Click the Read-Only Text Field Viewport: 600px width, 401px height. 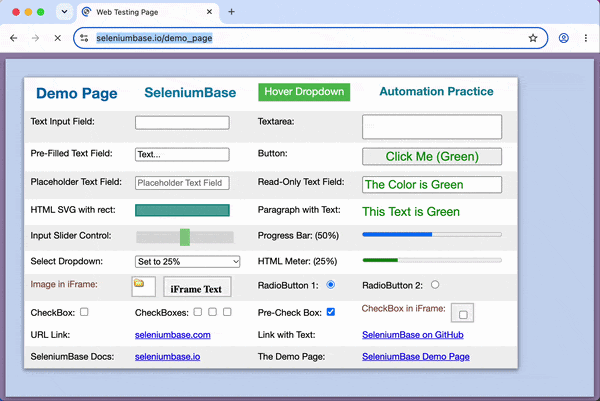432,185
